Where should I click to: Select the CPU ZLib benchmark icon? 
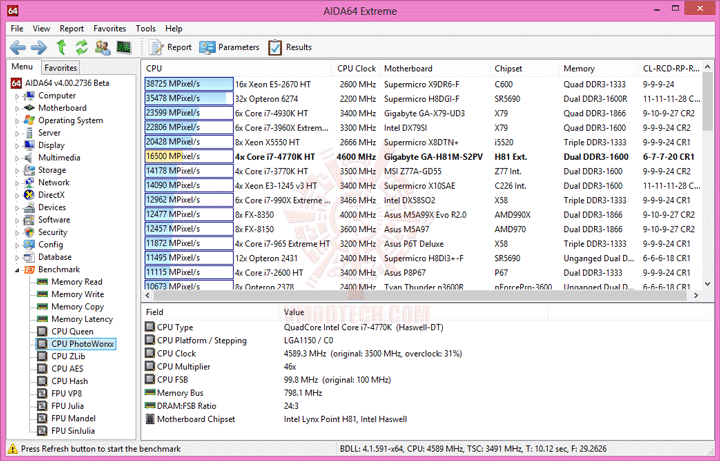42,356
